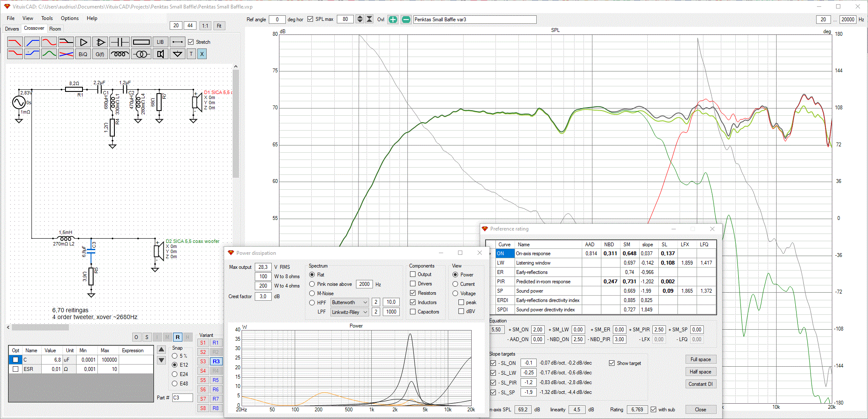
Task: Open the File menu
Action: [11, 18]
